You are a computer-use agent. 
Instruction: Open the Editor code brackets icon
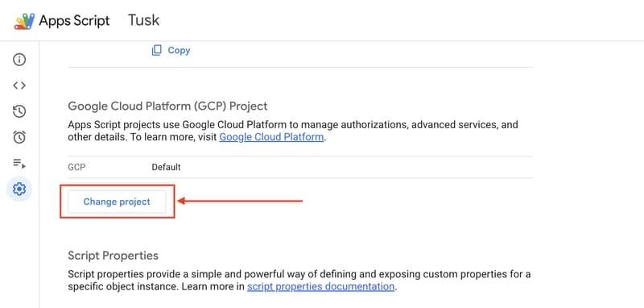pyautogui.click(x=19, y=85)
